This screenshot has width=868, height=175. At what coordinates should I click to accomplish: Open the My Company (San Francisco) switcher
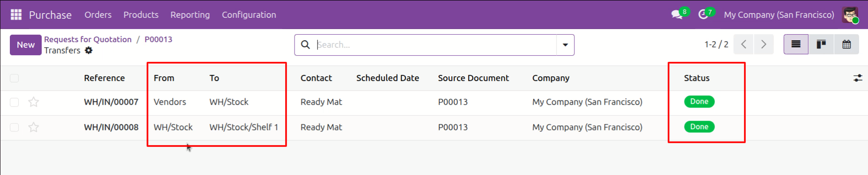pyautogui.click(x=779, y=15)
